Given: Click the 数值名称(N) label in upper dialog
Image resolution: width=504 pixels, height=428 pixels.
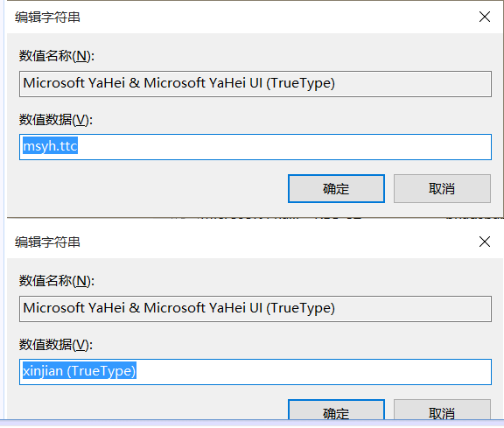Looking at the screenshot, I should pyautogui.click(x=57, y=56).
